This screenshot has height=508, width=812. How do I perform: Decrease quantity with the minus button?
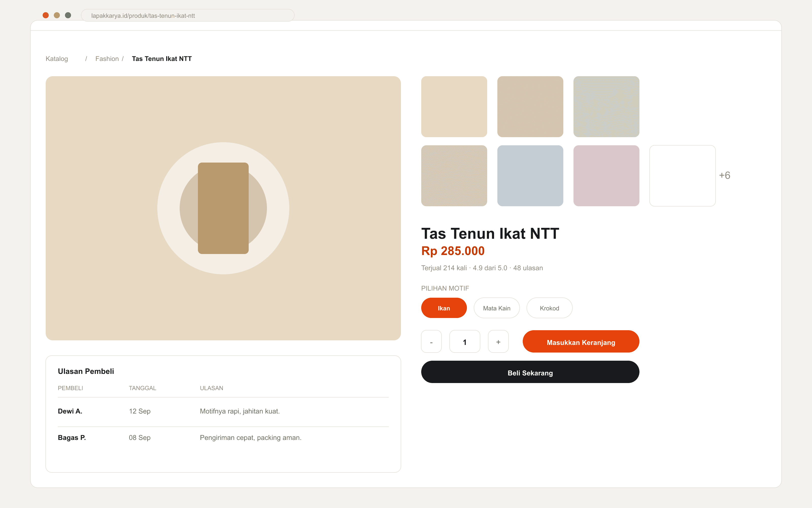431,341
